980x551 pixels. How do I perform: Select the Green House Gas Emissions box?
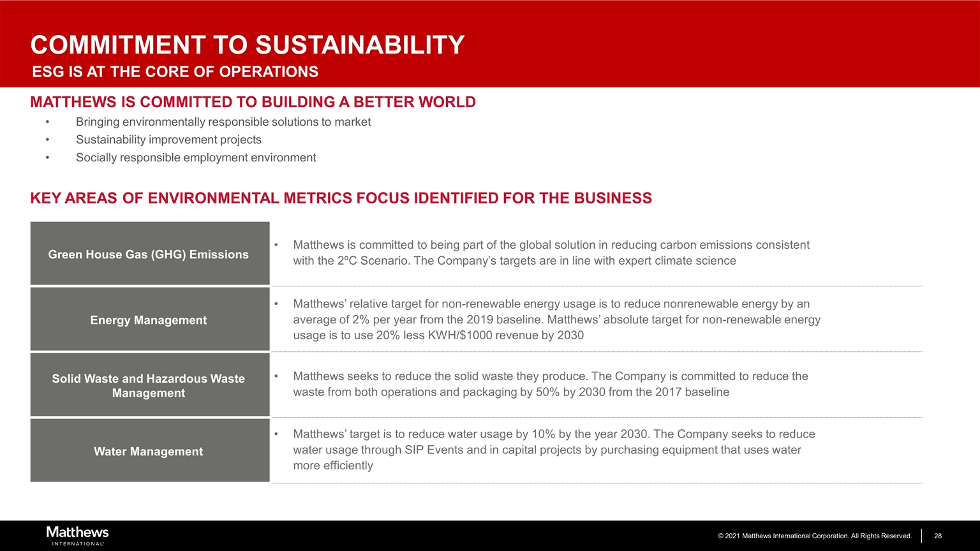(149, 254)
